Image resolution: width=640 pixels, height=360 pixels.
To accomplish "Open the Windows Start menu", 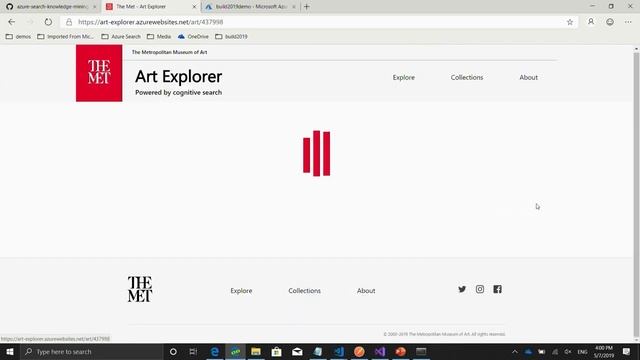I will pos(10,351).
